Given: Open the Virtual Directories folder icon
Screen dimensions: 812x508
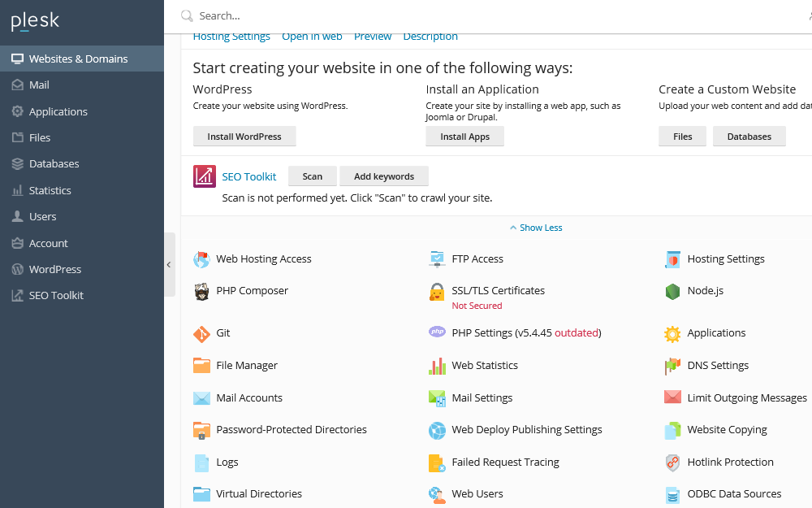Looking at the screenshot, I should click(x=201, y=494).
